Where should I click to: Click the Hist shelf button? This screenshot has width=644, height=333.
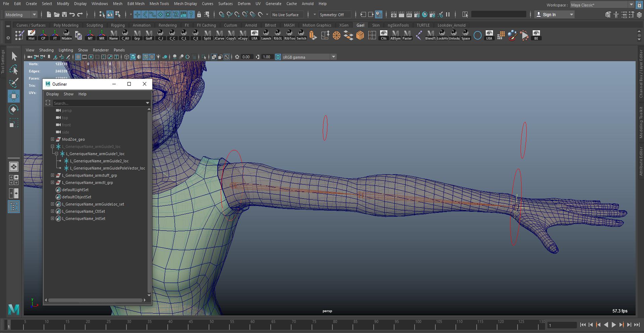pos(32,35)
